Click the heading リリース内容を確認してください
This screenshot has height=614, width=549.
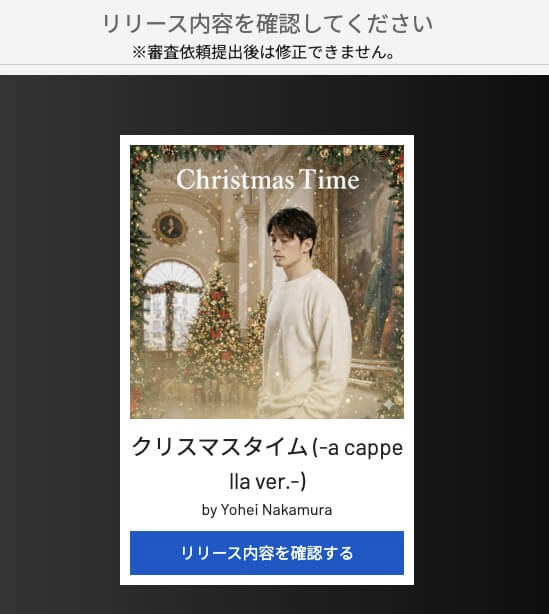coord(267,23)
